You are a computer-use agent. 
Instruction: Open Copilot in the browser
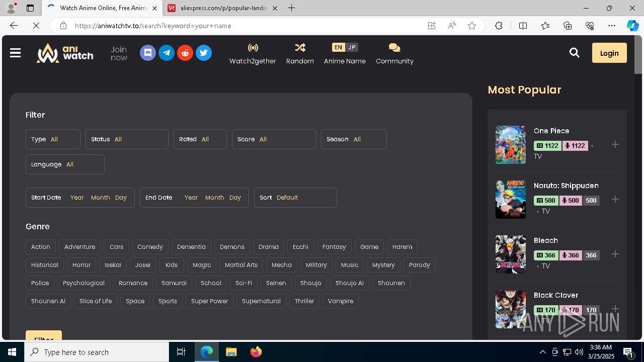pos(632,26)
